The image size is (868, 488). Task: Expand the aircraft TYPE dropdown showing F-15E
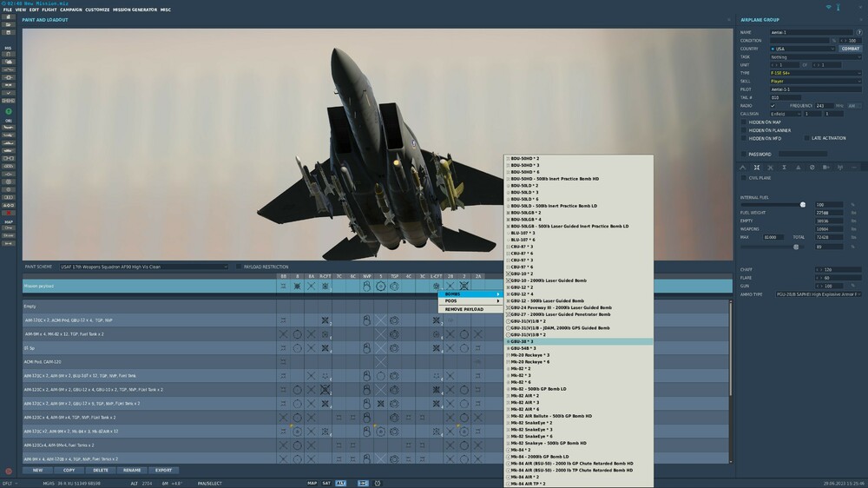click(x=815, y=73)
